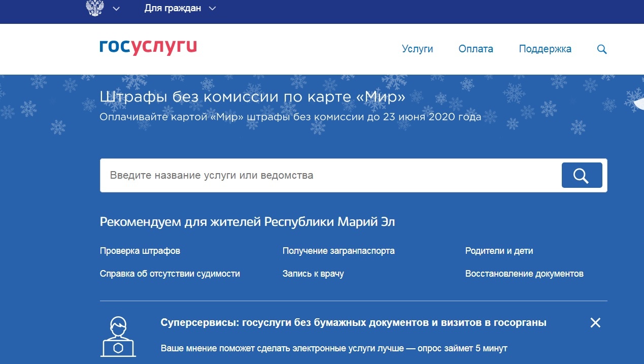Image resolution: width=644 pixels, height=364 pixels.
Task: Open the 'Услуги' menu item
Action: pos(417,49)
